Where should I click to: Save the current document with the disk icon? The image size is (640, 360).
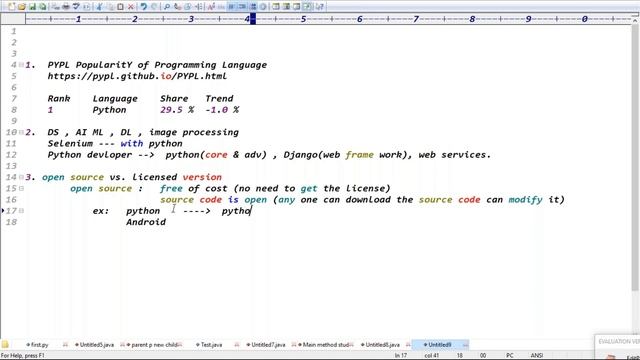[x=32, y=7]
